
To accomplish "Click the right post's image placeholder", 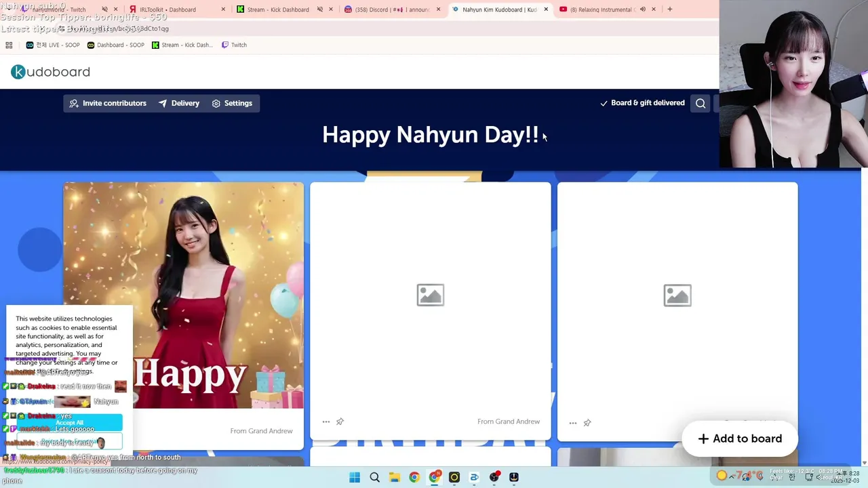I will point(677,296).
